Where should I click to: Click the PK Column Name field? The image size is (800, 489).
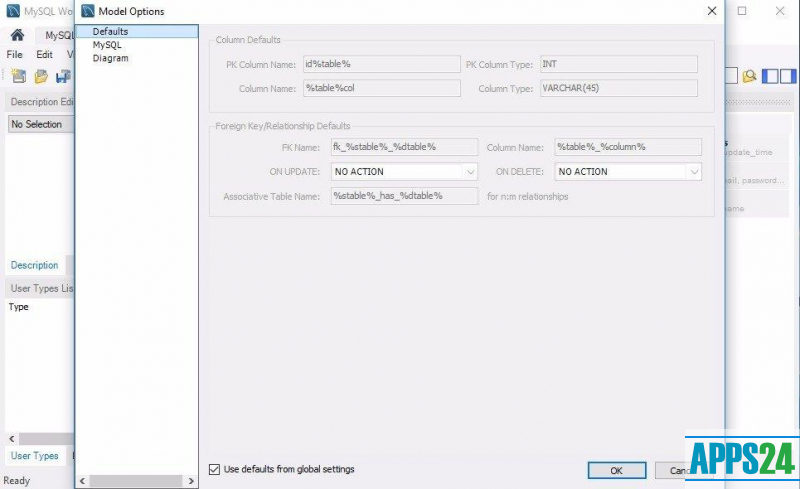point(381,64)
